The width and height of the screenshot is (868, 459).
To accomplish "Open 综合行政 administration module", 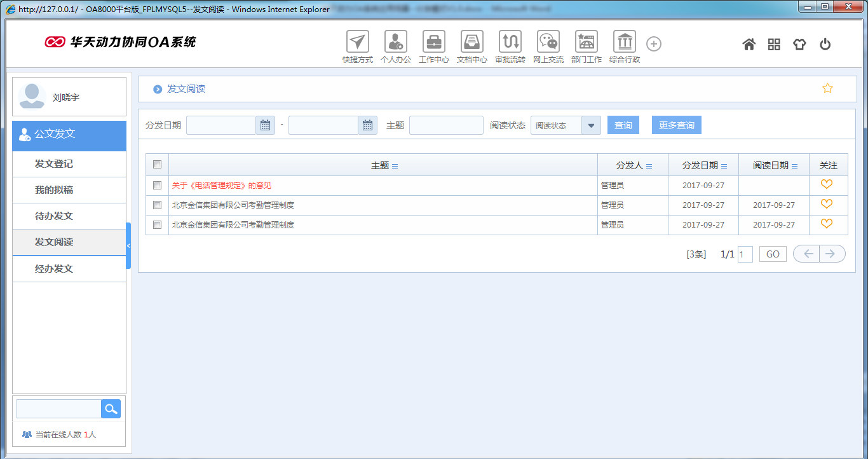I will click(x=624, y=43).
